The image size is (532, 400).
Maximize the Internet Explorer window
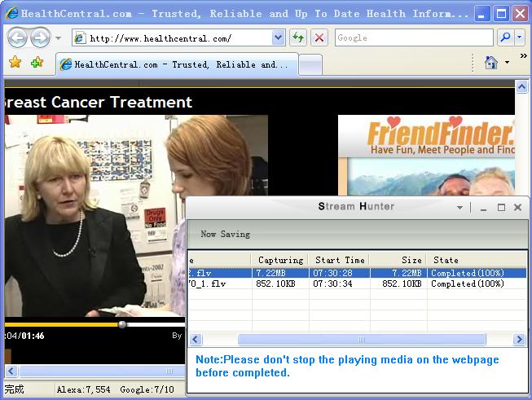(x=501, y=14)
